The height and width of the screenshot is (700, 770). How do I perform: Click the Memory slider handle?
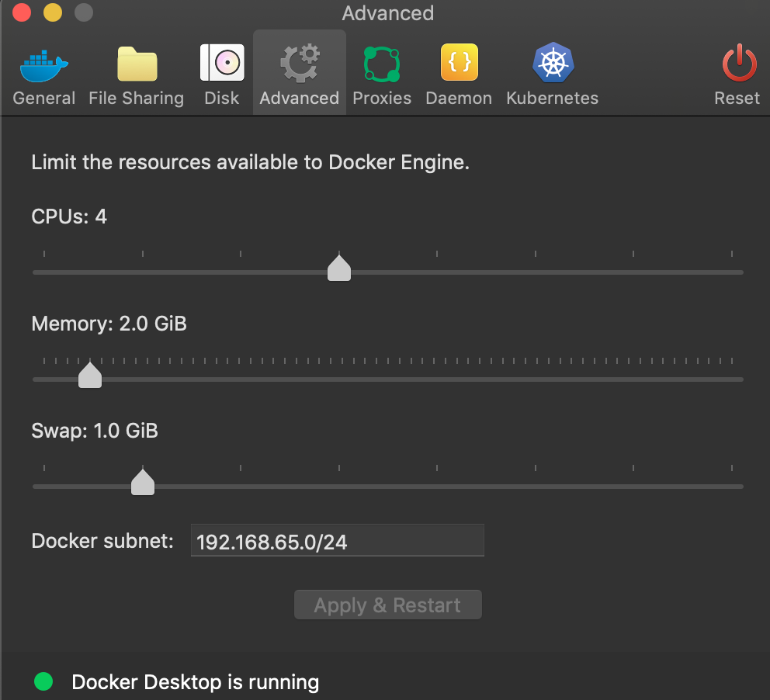coord(89,375)
